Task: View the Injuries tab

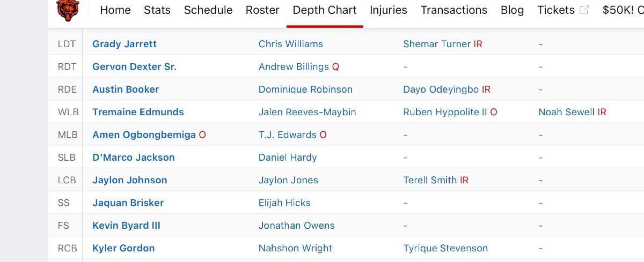Action: point(389,10)
